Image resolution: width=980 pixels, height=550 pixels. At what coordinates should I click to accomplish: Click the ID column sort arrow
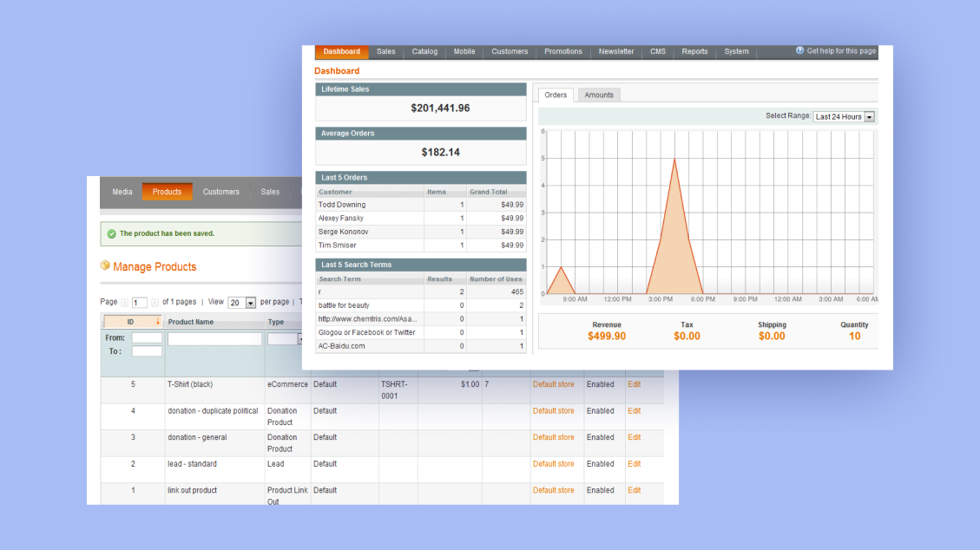click(157, 322)
